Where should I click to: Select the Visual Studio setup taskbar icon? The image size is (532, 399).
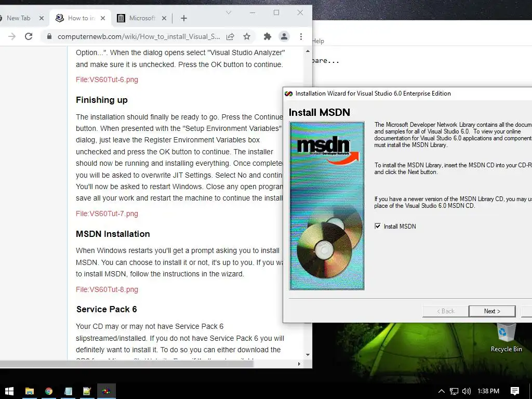tap(107, 391)
